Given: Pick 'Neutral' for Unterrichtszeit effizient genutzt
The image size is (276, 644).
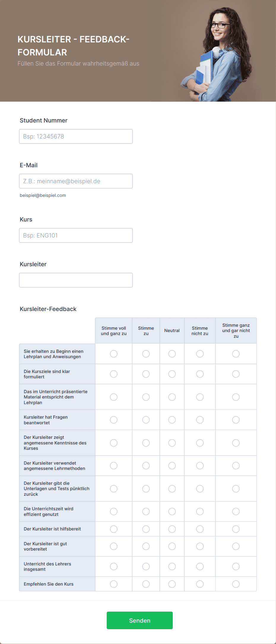Looking at the screenshot, I should click(172, 511).
